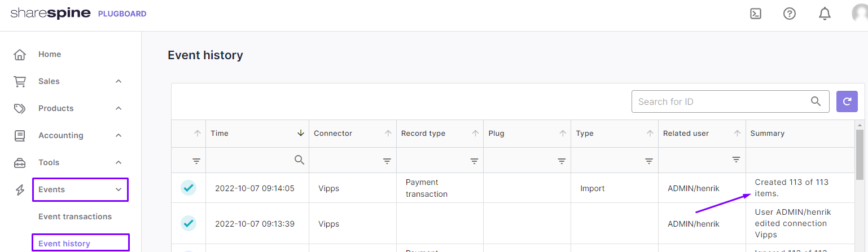868x252 pixels.
Task: Expand the Products menu
Action: pos(119,108)
